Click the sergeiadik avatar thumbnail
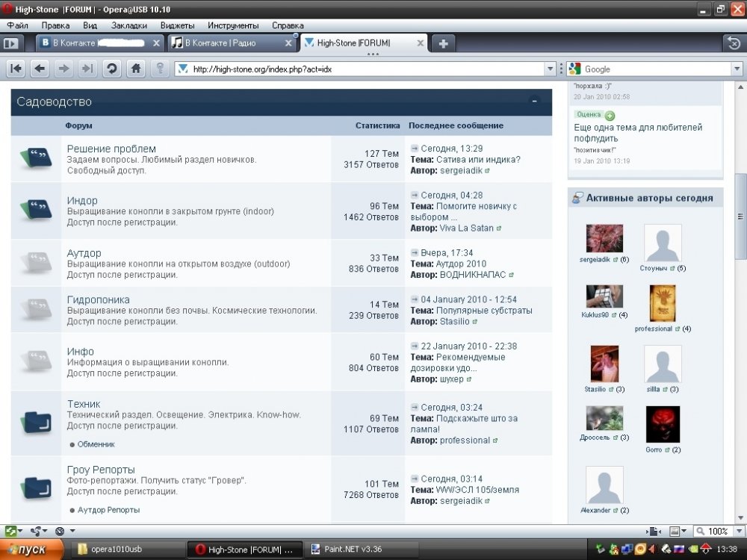The width and height of the screenshot is (747, 560). click(604, 238)
